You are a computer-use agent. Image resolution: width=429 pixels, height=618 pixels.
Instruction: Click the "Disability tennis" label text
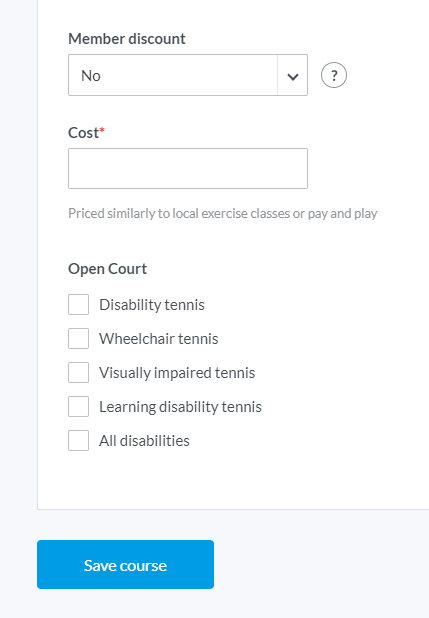click(152, 305)
